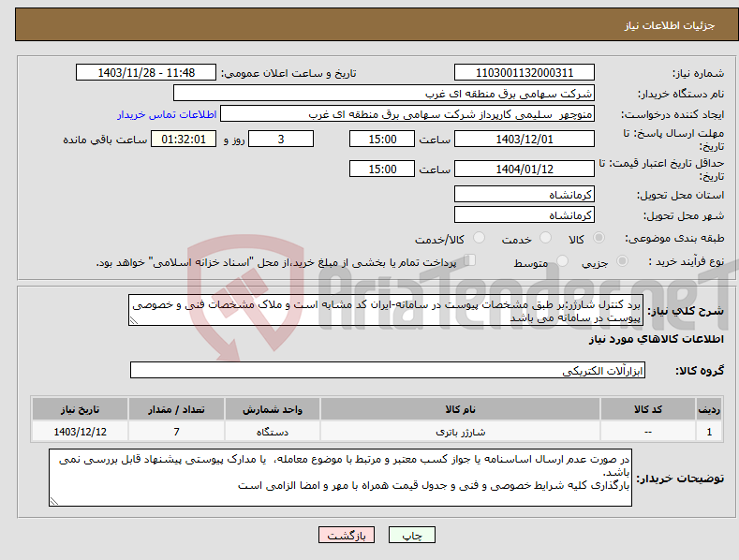Image resolution: width=739 pixels, height=560 pixels.
Task: Click the row number cell 1
Action: [709, 432]
